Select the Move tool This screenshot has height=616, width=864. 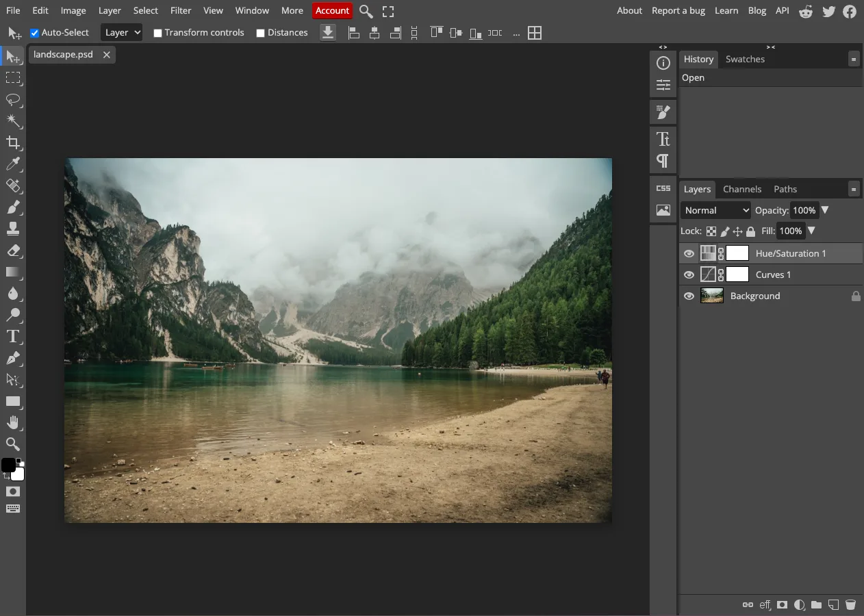tap(13, 57)
